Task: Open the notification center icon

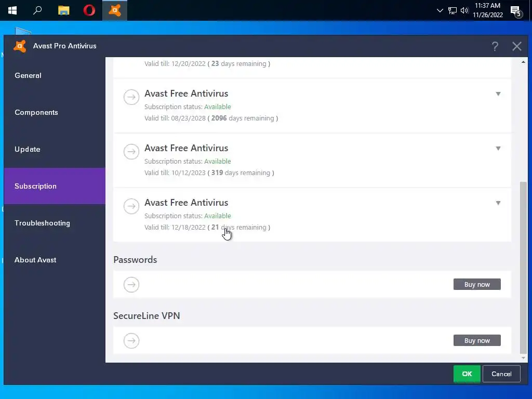Action: coord(517,11)
